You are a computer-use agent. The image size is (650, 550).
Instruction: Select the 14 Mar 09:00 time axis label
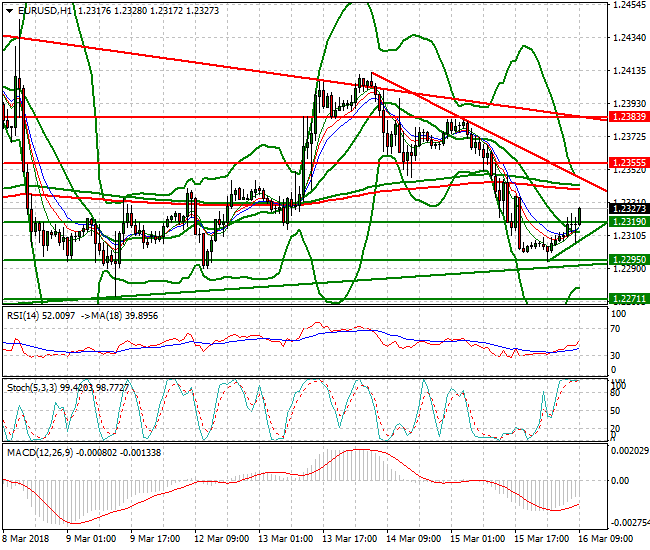[413, 539]
